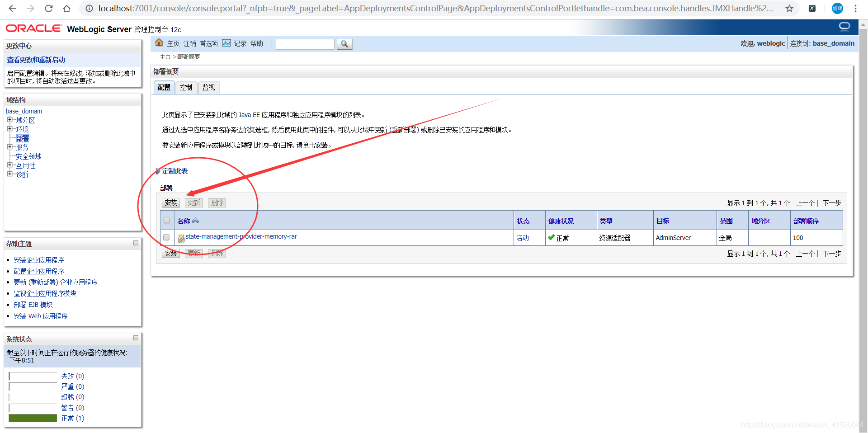Image resolution: width=868 pixels, height=433 pixels.
Task: Expand the 互用性 tree node
Action: [x=10, y=165]
